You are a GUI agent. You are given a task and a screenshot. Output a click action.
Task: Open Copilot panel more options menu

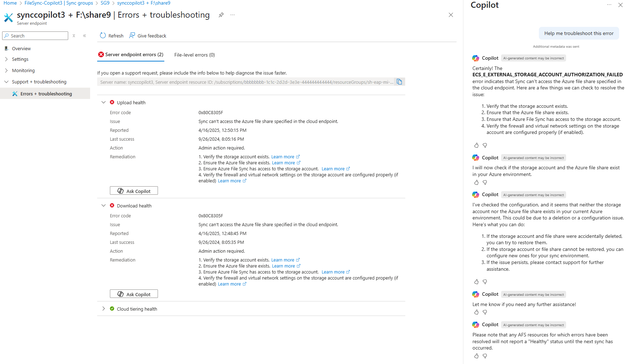point(609,5)
